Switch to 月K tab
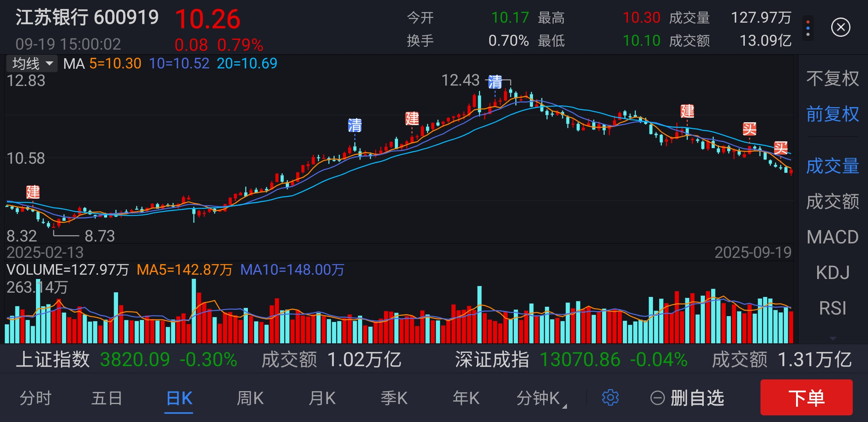The image size is (868, 422). (322, 398)
